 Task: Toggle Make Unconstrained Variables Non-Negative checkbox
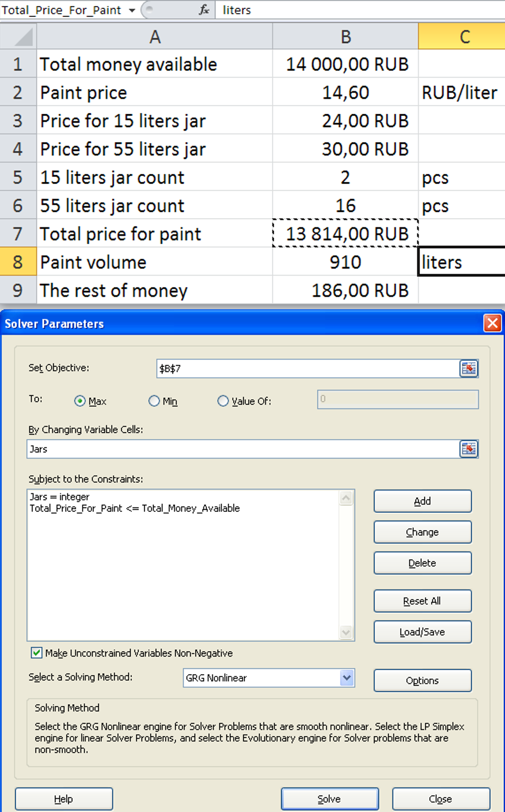(x=37, y=653)
